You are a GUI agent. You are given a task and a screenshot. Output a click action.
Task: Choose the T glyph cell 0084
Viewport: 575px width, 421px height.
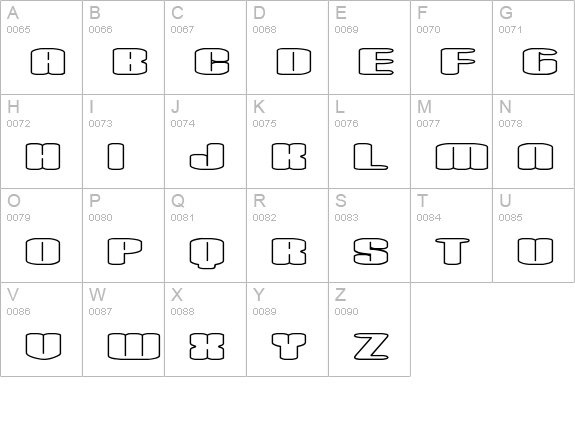pyautogui.click(x=452, y=235)
